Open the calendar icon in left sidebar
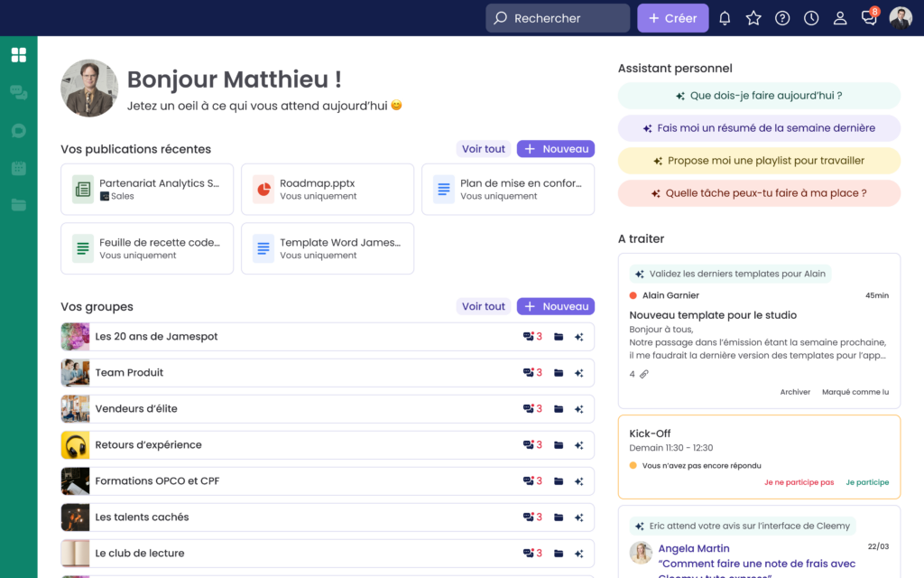 pos(18,168)
